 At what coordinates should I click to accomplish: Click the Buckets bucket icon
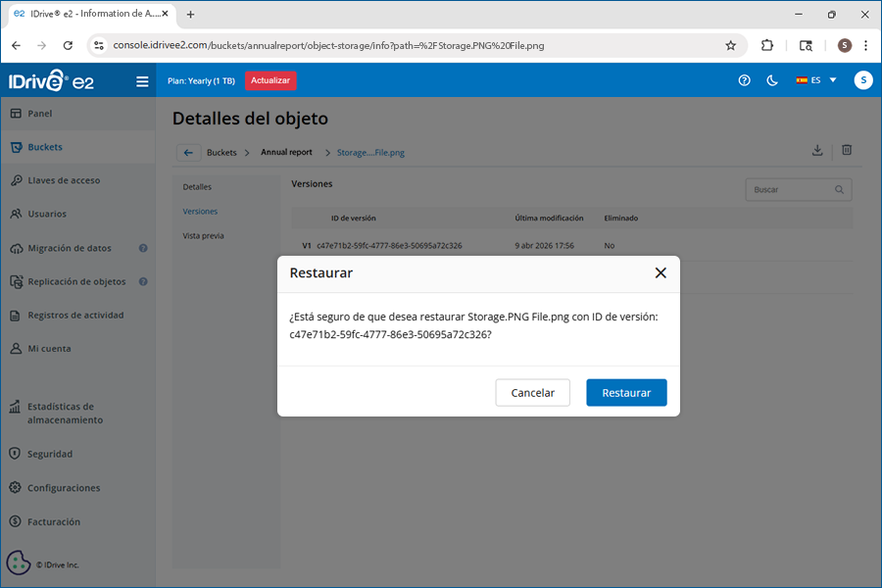(16, 147)
